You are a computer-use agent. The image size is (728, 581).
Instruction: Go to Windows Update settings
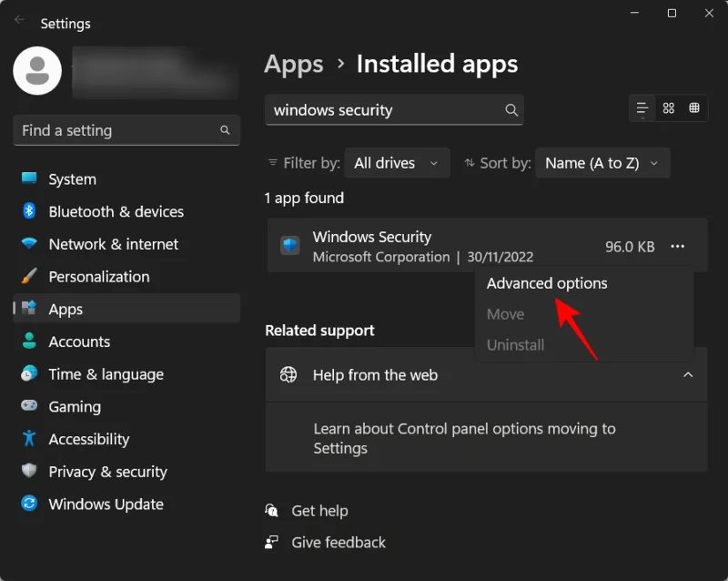click(x=106, y=504)
